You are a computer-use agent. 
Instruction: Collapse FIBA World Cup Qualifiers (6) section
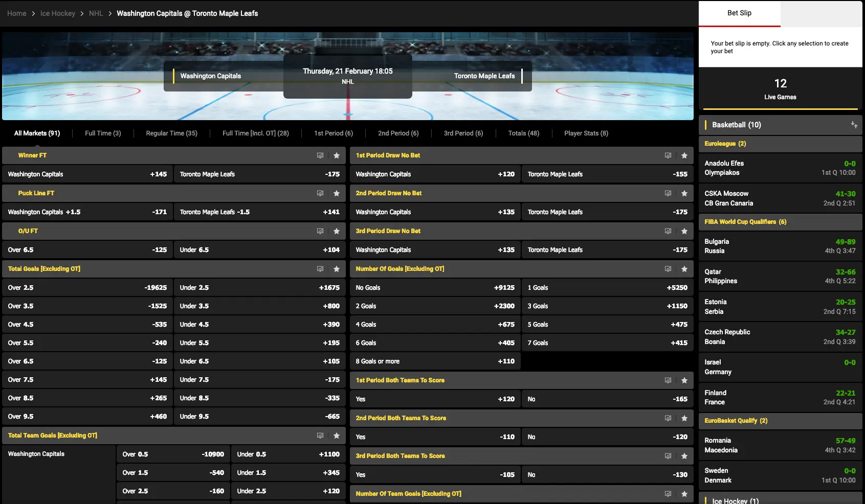780,222
